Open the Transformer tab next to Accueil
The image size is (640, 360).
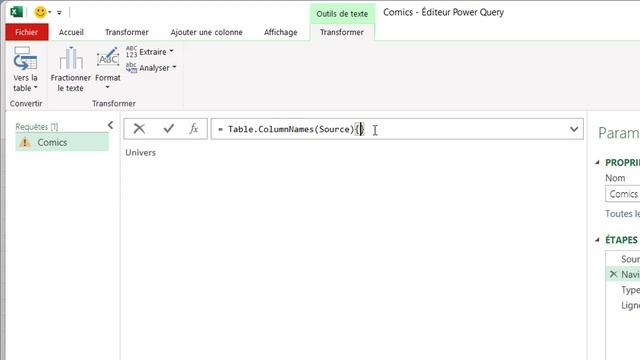point(127,32)
